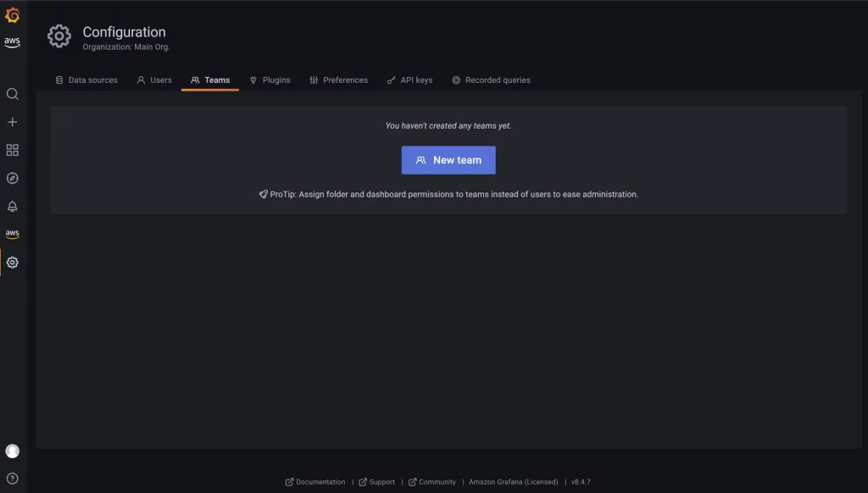The height and width of the screenshot is (493, 868).
Task: Open the Search dashboards icon
Action: (x=12, y=94)
